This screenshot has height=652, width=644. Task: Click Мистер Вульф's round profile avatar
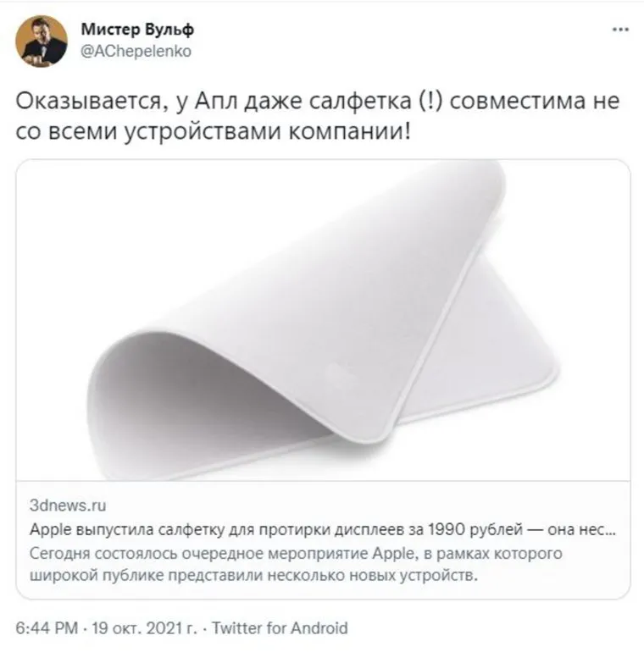pyautogui.click(x=42, y=41)
